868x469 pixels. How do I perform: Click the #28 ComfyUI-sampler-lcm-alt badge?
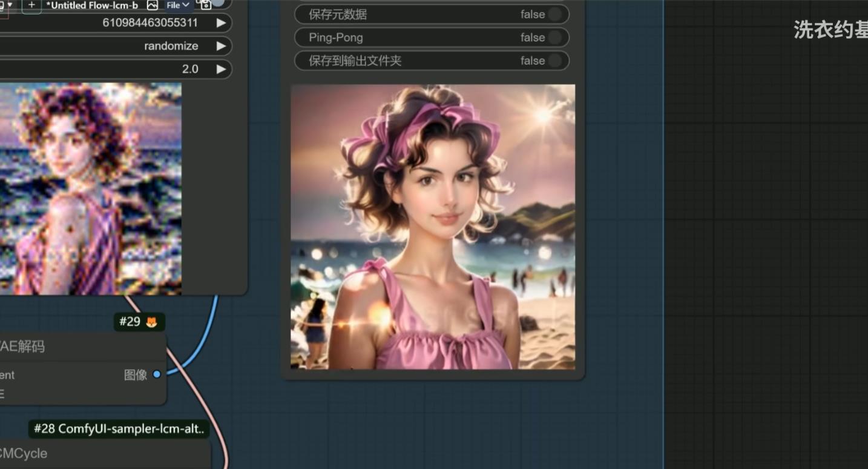(x=119, y=429)
